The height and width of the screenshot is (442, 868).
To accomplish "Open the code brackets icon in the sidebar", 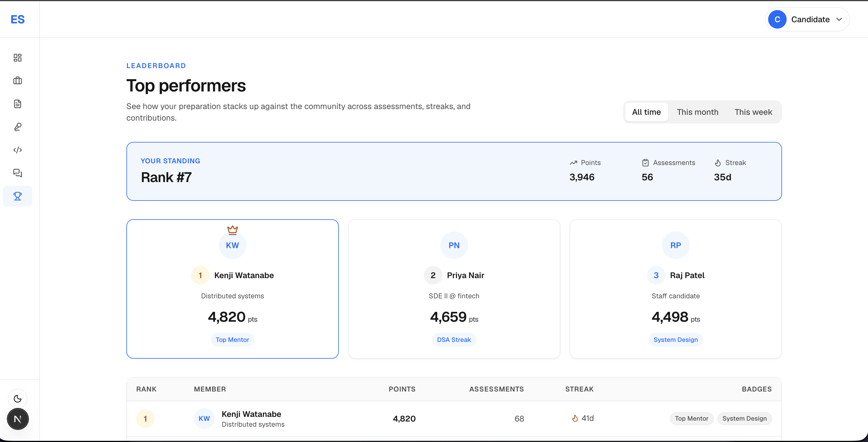I will tap(18, 150).
